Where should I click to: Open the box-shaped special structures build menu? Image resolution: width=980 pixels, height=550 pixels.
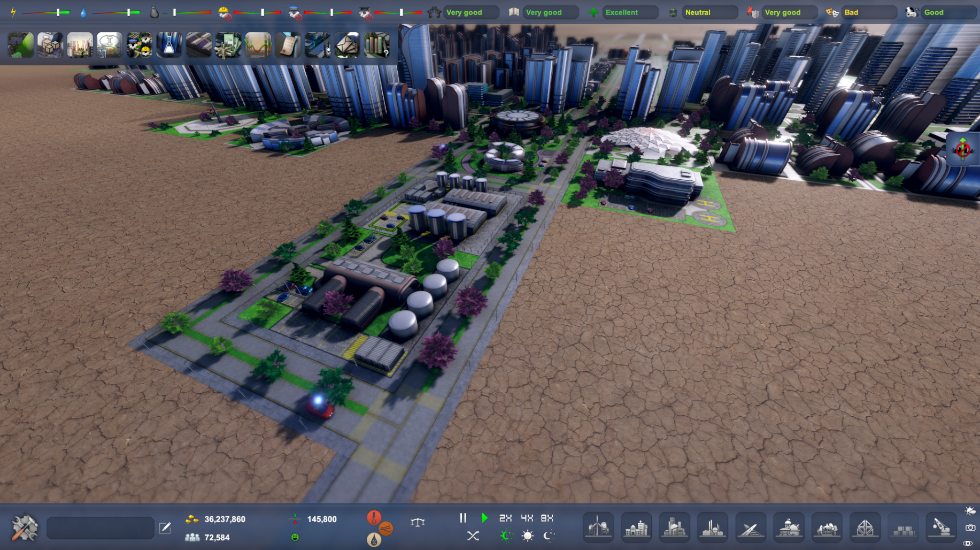(865, 528)
